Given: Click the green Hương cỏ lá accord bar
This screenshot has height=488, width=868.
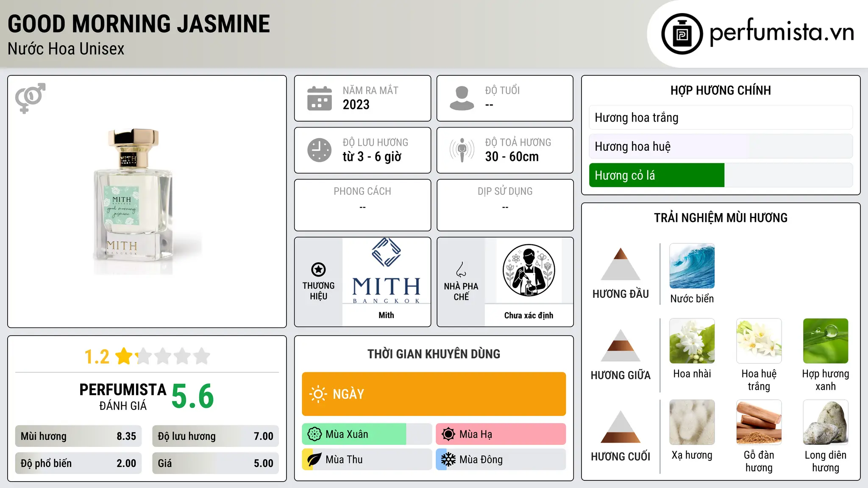Looking at the screenshot, I should [657, 175].
